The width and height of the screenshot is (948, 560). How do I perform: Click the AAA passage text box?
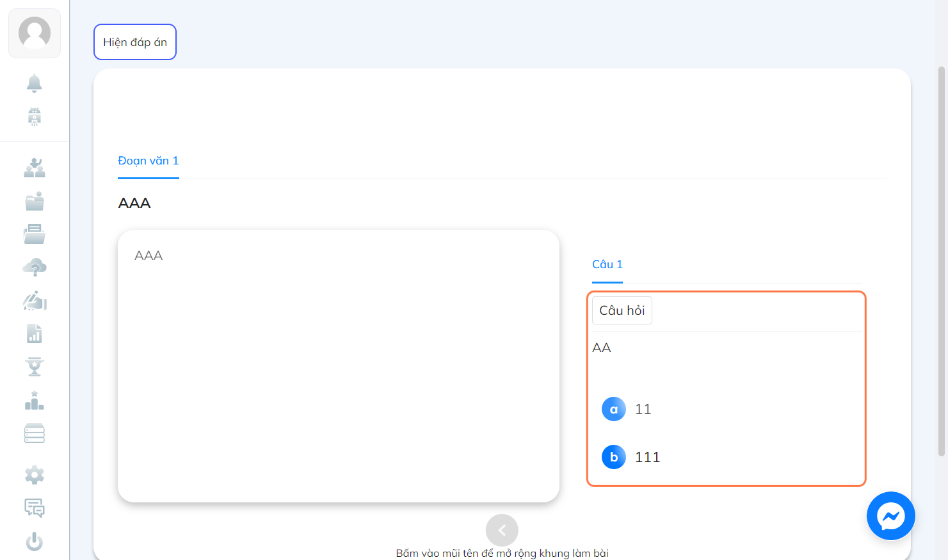(x=339, y=366)
